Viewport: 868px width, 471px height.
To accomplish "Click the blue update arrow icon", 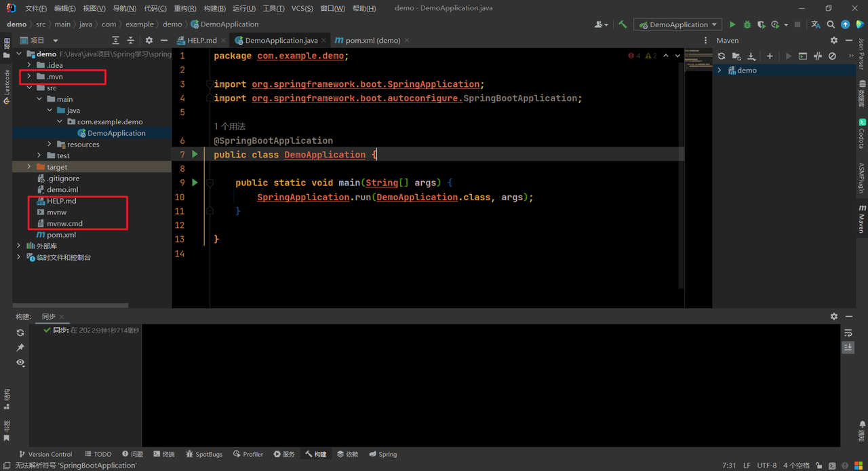I will [845, 24].
